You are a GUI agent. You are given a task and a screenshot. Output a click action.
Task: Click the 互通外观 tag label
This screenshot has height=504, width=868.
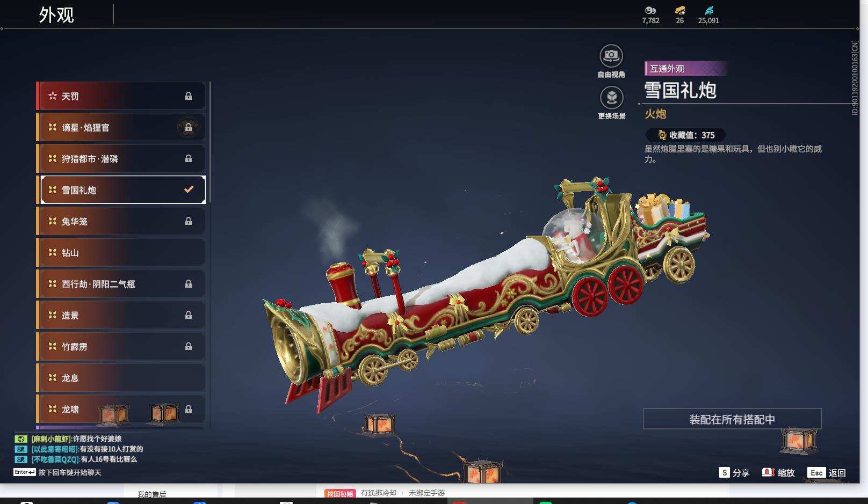686,69
